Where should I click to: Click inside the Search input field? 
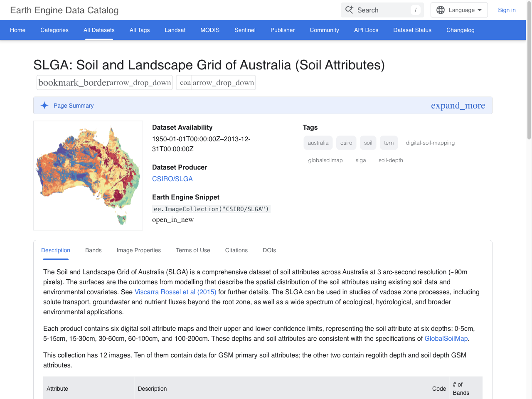click(378, 10)
